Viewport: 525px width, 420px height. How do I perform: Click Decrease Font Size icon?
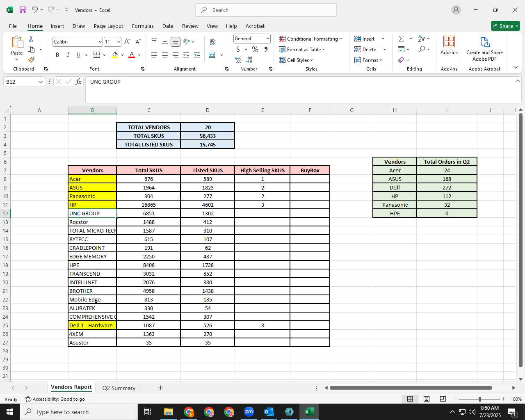click(138, 41)
